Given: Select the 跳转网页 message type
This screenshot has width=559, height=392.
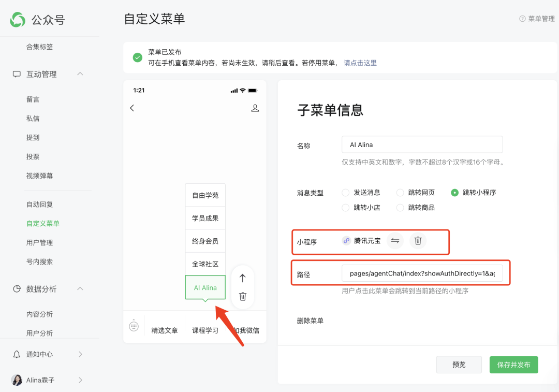Looking at the screenshot, I should point(400,192).
